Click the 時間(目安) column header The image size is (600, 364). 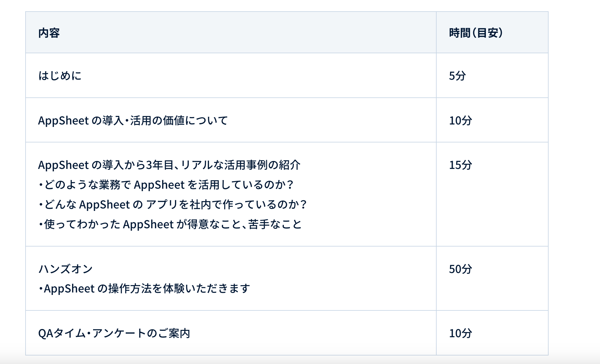[x=476, y=33]
